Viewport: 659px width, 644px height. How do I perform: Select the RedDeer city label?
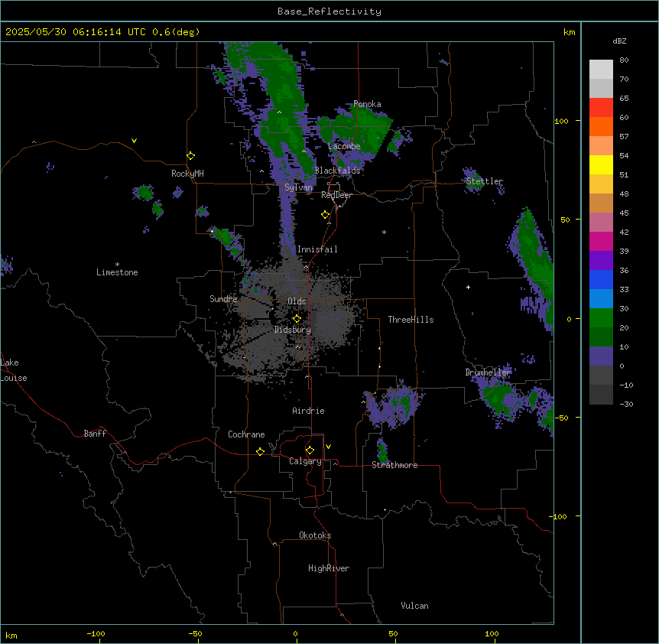pyautogui.click(x=336, y=195)
